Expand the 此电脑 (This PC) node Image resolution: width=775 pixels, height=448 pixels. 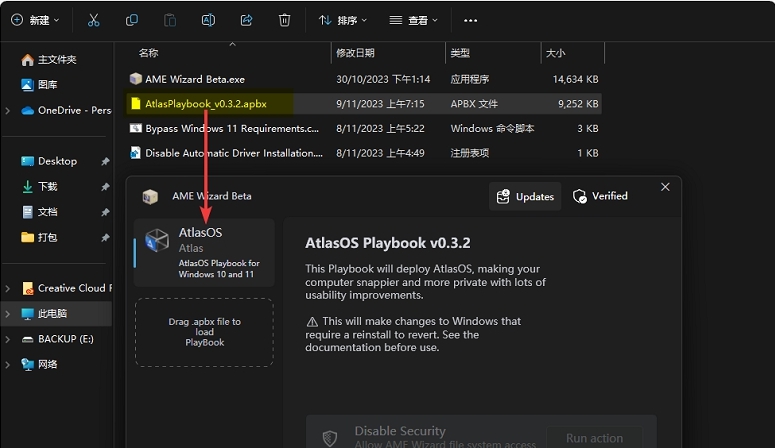click(9, 313)
